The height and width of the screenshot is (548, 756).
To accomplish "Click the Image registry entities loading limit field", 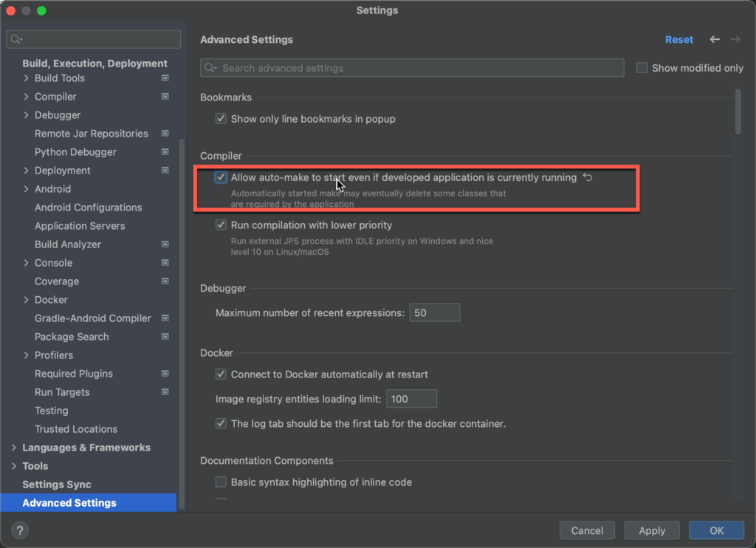I will [x=412, y=399].
